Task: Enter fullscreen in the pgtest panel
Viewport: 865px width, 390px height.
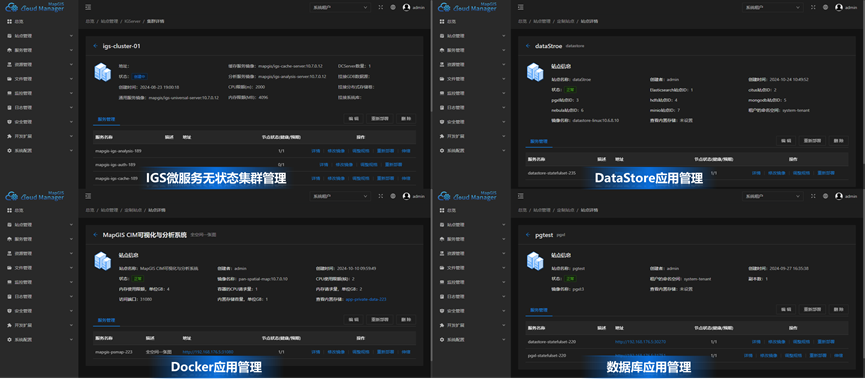Action: click(813, 196)
